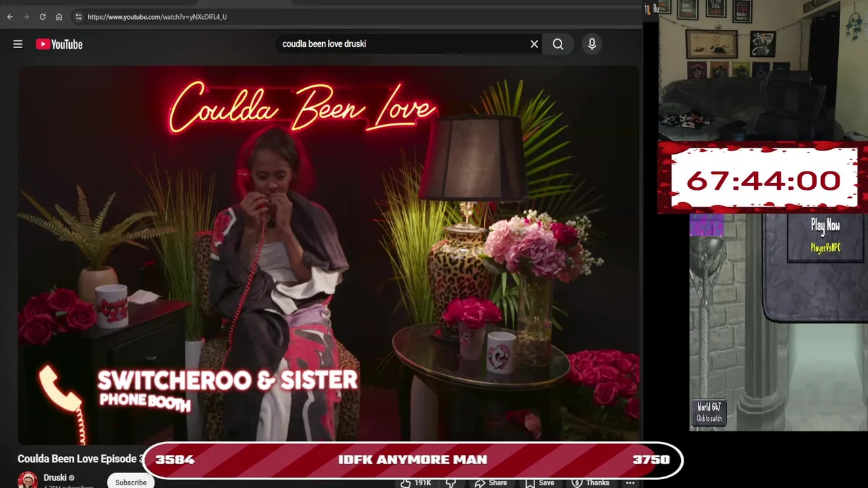
Task: Like the video showing 191K
Action: coord(416,483)
